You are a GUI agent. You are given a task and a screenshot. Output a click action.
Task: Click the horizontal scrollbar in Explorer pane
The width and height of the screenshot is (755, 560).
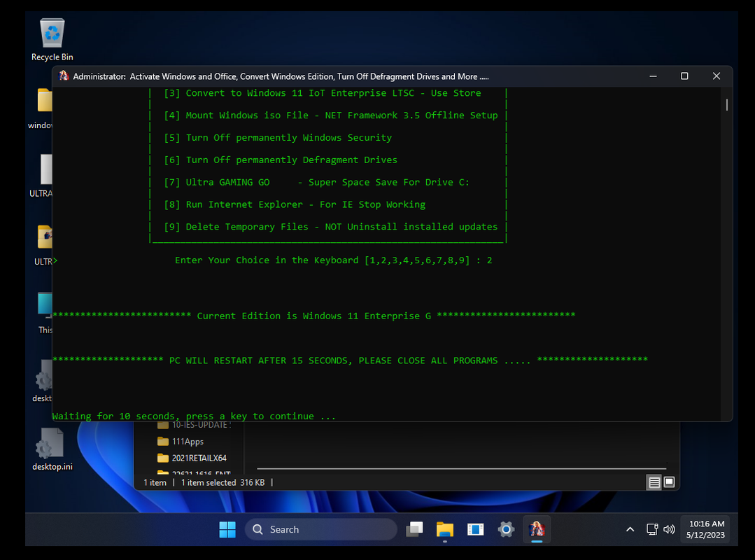point(461,468)
